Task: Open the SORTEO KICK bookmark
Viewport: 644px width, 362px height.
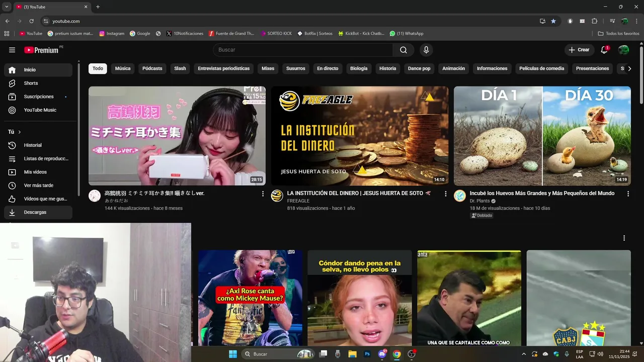Action: [x=276, y=34]
